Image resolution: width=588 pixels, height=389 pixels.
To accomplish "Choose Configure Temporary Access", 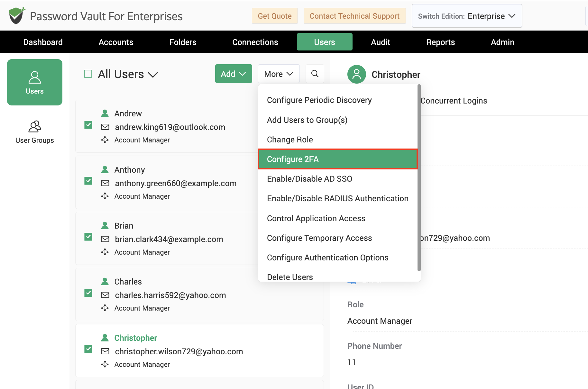I will point(338,238).
